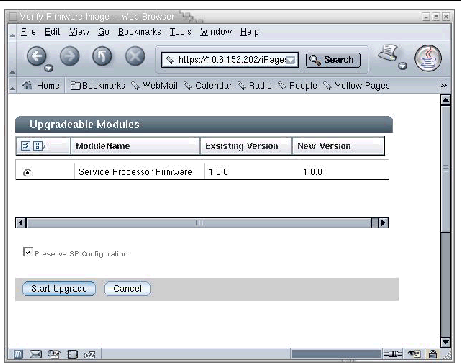The width and height of the screenshot is (461, 364).
Task: Click the horizontal scrollbar right arrow
Action: 383,223
